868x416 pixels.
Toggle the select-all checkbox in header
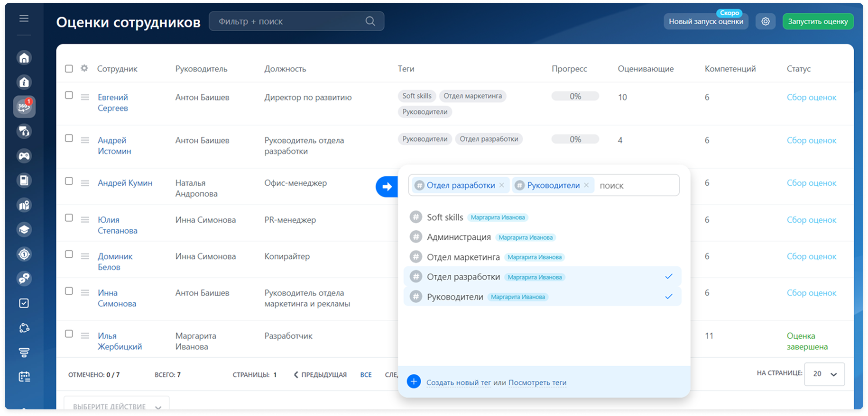(x=69, y=69)
